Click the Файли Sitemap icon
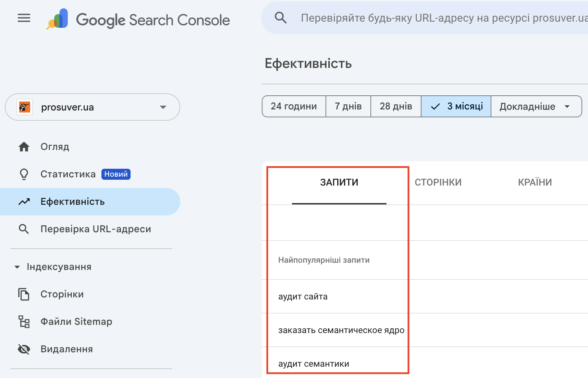 (24, 321)
